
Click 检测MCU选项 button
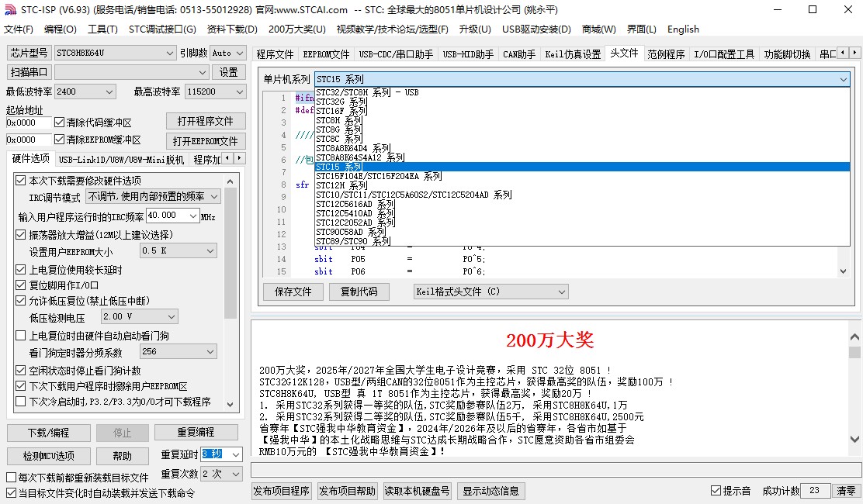click(48, 456)
